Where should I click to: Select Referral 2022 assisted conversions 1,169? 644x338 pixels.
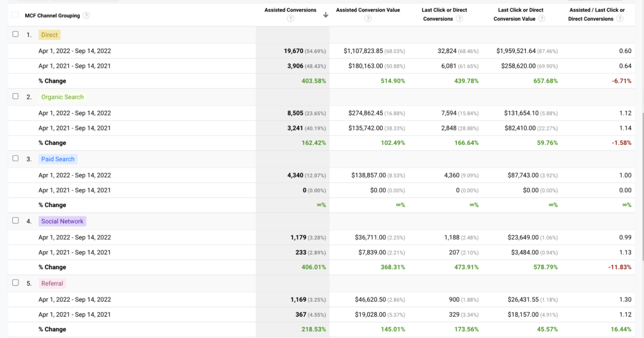pyautogui.click(x=298, y=299)
